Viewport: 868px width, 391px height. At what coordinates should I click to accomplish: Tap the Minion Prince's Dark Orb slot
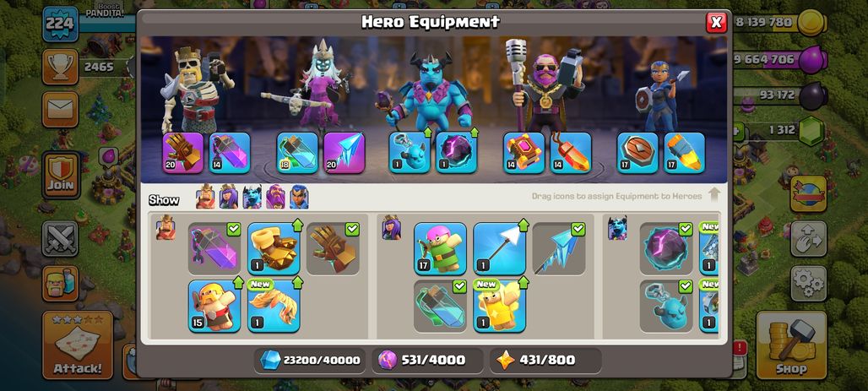tap(456, 153)
